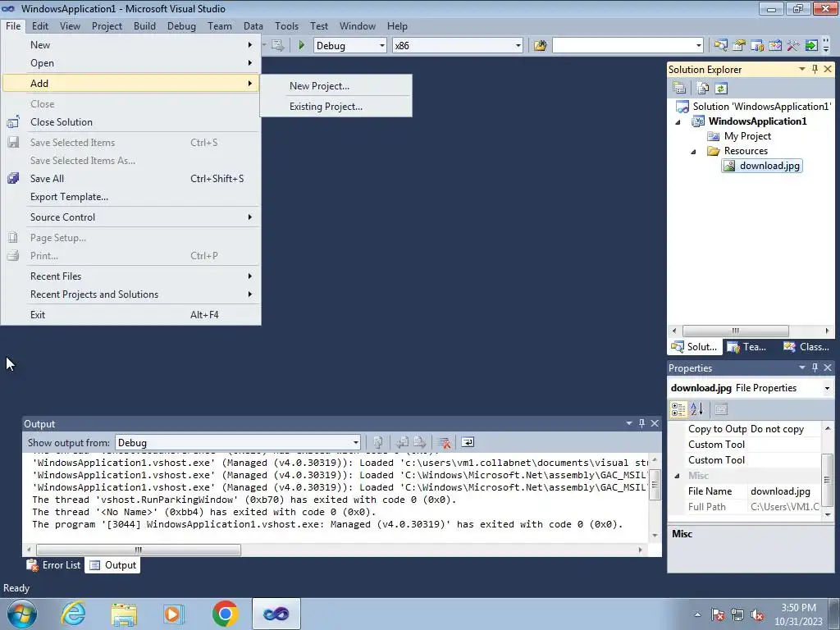Open Google Chrome from the taskbar
The width and height of the screenshot is (840, 630).
click(225, 614)
